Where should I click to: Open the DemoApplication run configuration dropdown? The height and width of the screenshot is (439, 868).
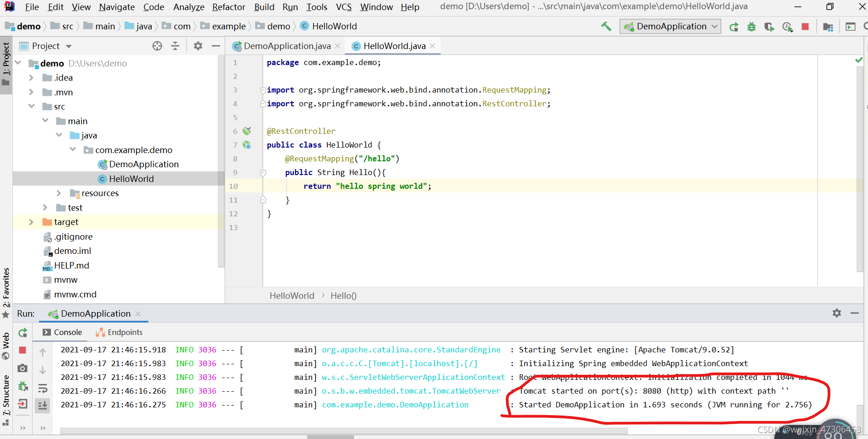click(670, 27)
